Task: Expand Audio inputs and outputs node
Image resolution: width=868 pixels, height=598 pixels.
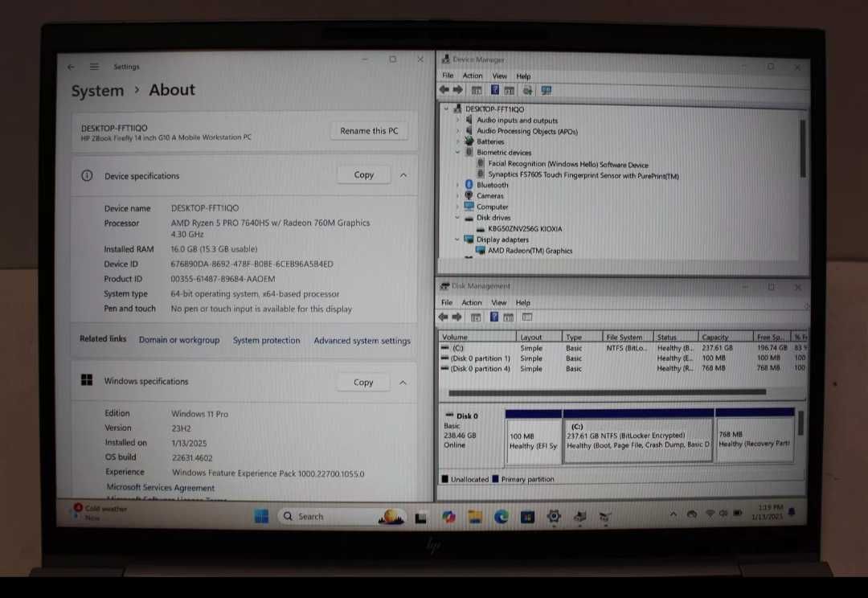Action: 458,120
